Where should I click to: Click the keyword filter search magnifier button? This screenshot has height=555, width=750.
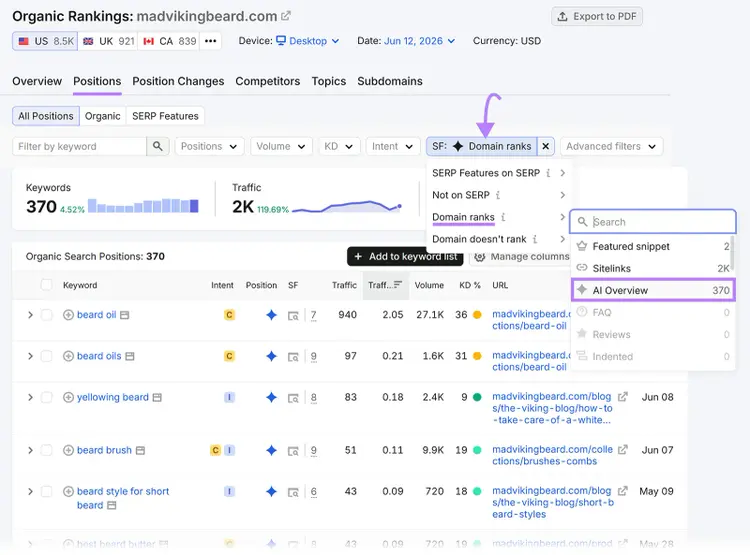[x=157, y=146]
